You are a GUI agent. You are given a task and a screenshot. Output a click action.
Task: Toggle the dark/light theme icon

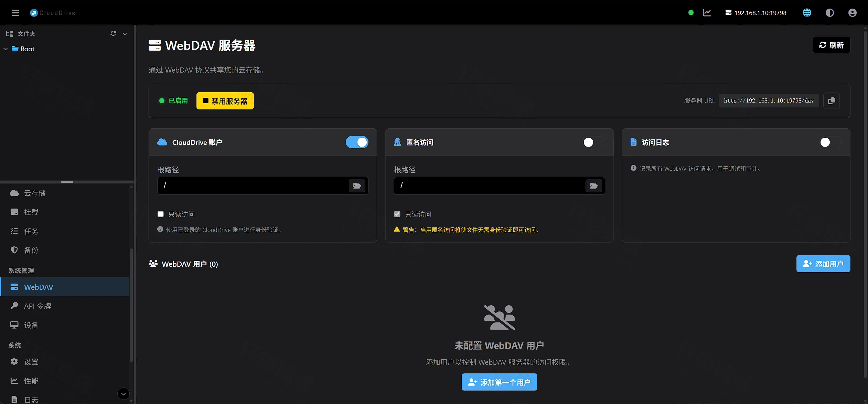coord(830,13)
